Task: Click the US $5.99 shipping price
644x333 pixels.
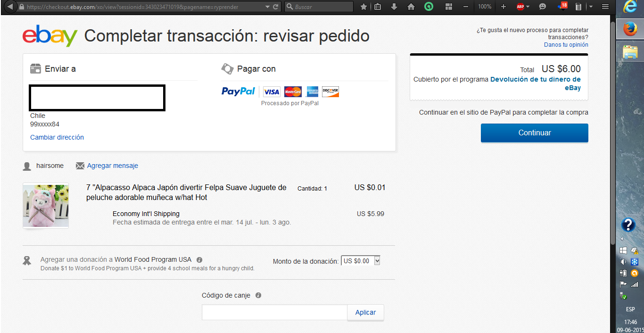Action: click(x=371, y=214)
